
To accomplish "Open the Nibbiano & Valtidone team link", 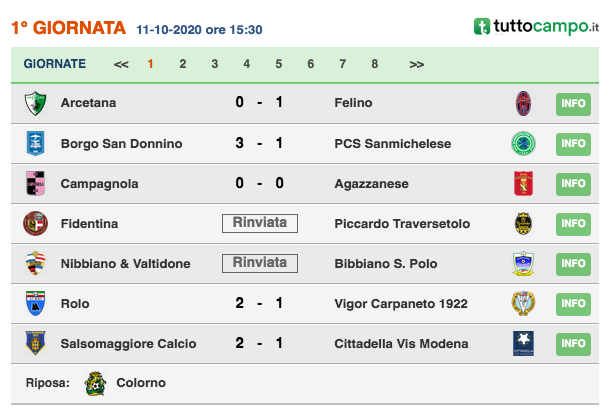I will [125, 264].
